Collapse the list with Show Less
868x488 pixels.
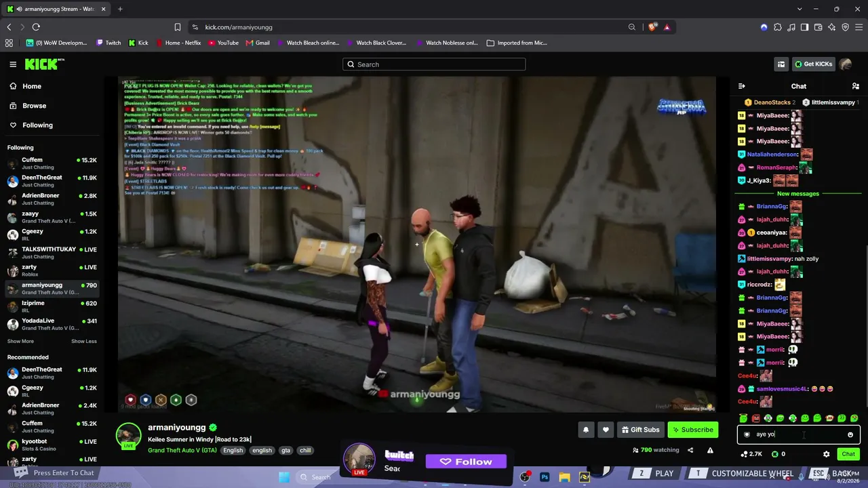click(84, 342)
